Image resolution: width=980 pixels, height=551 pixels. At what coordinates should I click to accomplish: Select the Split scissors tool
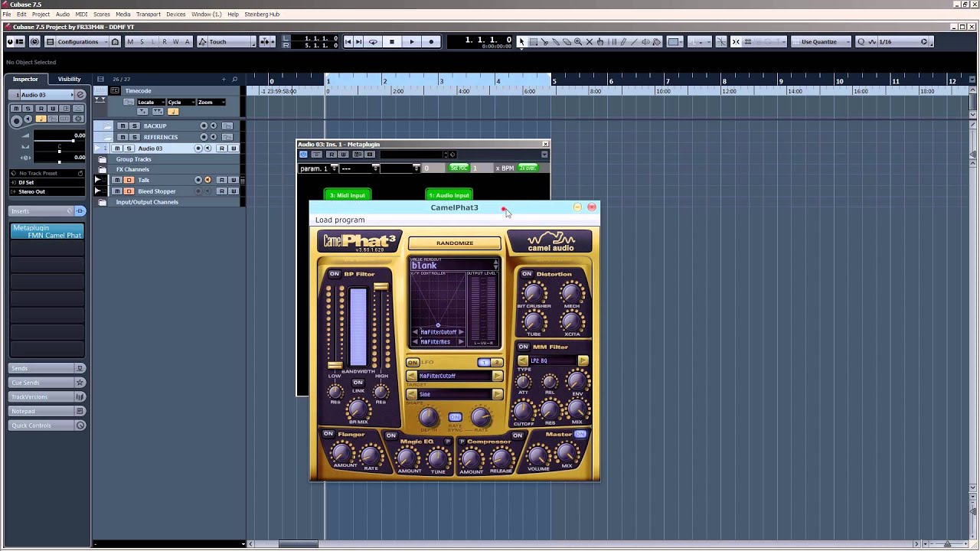coord(545,42)
